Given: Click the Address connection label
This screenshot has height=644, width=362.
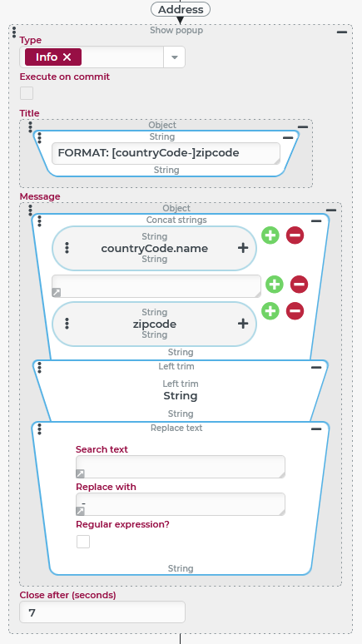Looking at the screenshot, I should pos(181,9).
